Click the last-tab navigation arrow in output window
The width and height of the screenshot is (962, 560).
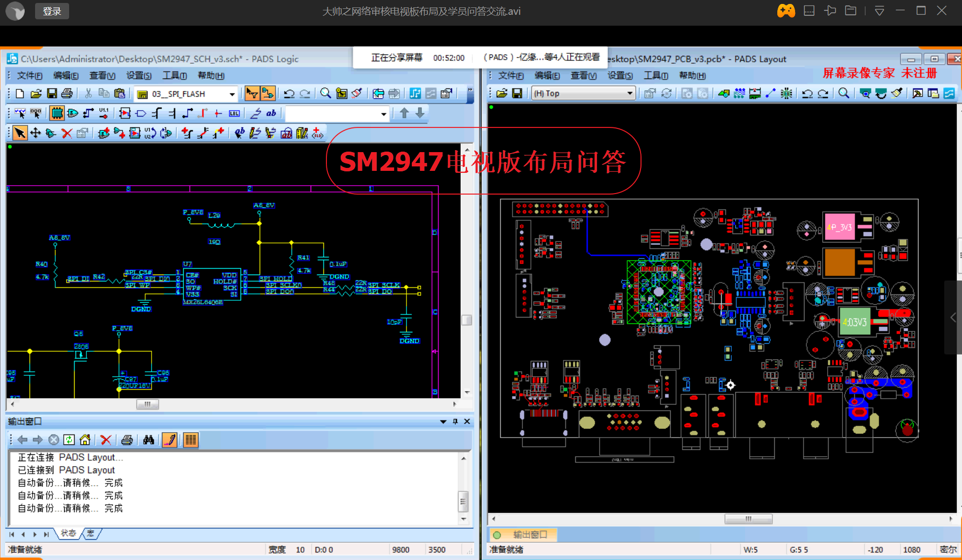46,534
